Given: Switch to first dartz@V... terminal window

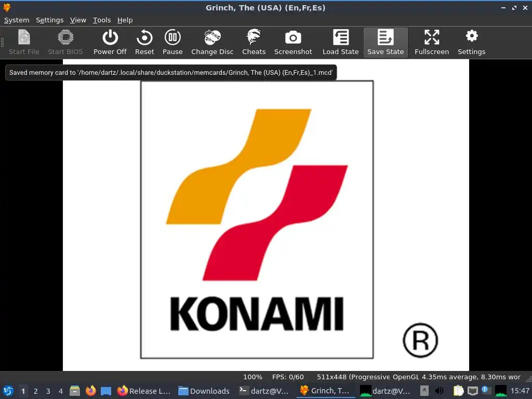Looking at the screenshot, I should pyautogui.click(x=264, y=391).
